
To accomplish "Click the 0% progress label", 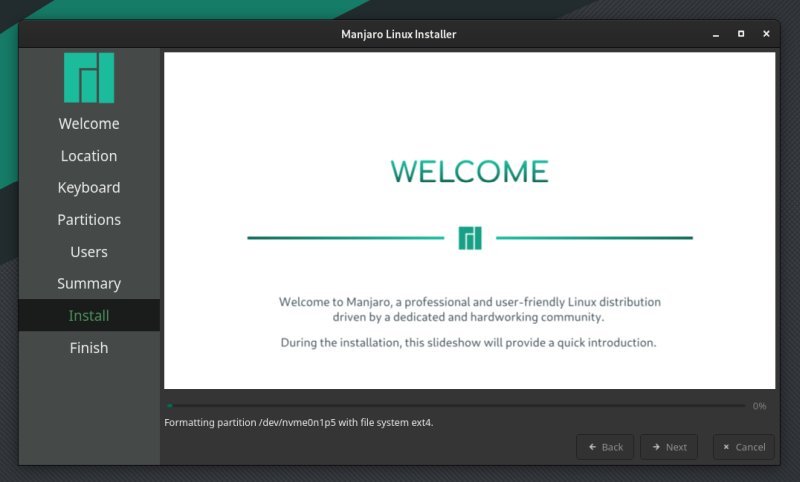I will [760, 406].
